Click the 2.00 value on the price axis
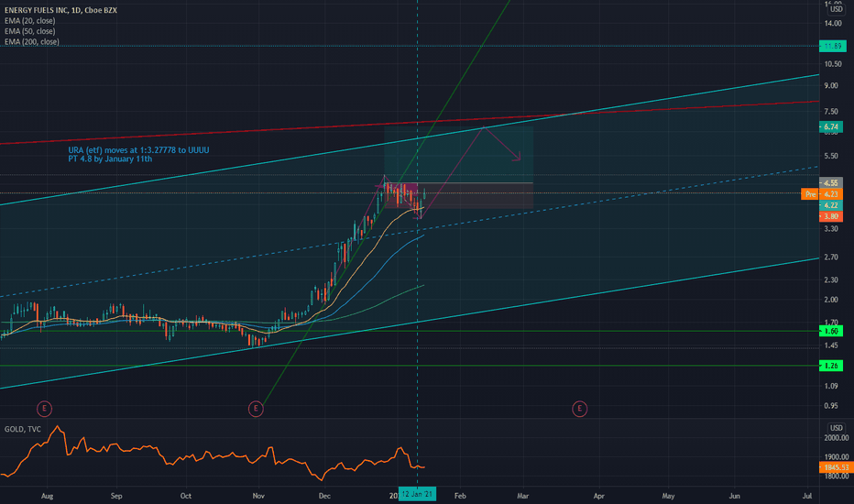Image resolution: width=854 pixels, height=504 pixels. click(831, 300)
